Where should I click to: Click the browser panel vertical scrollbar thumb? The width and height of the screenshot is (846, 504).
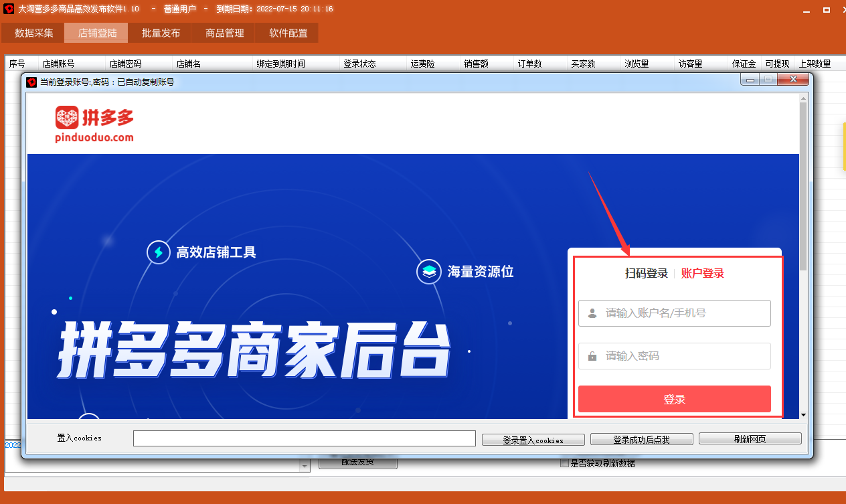(x=804, y=187)
